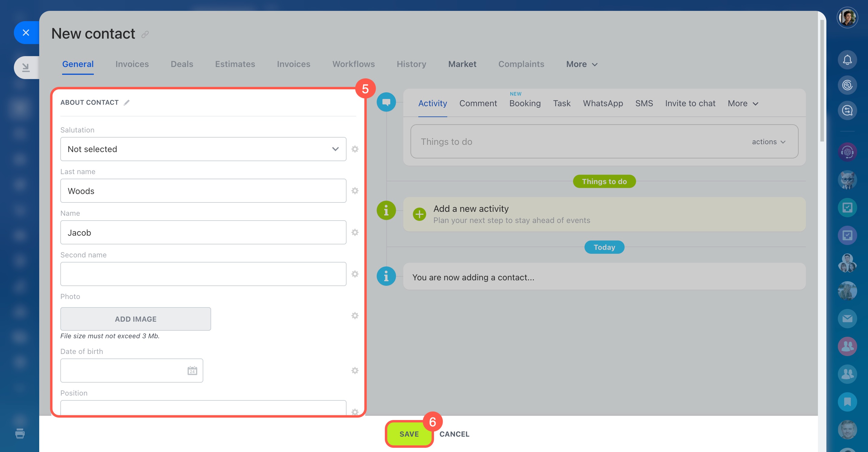The width and height of the screenshot is (868, 452).
Task: Open the WhatsApp tab
Action: (603, 103)
